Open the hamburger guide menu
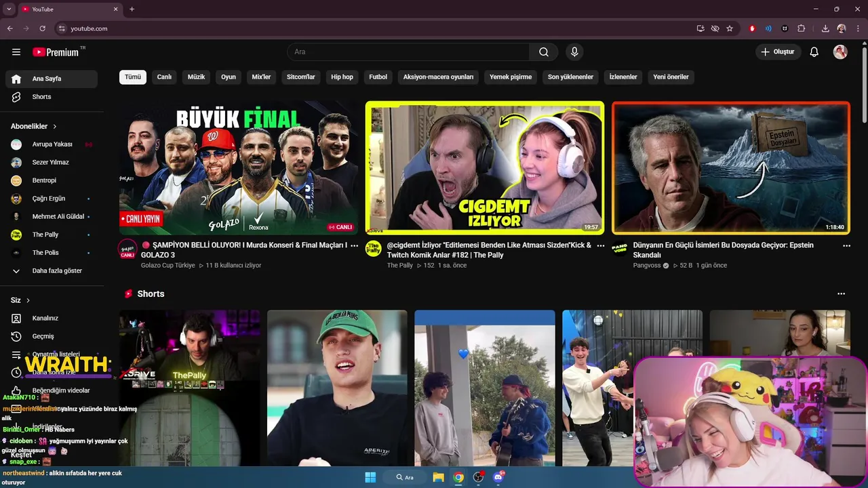Viewport: 868px width, 488px height. click(16, 52)
